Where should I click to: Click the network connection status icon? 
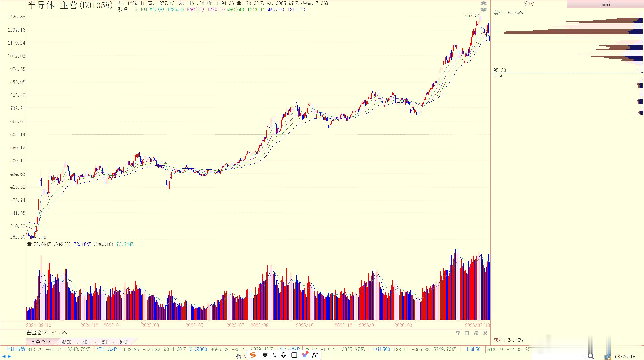607,357
